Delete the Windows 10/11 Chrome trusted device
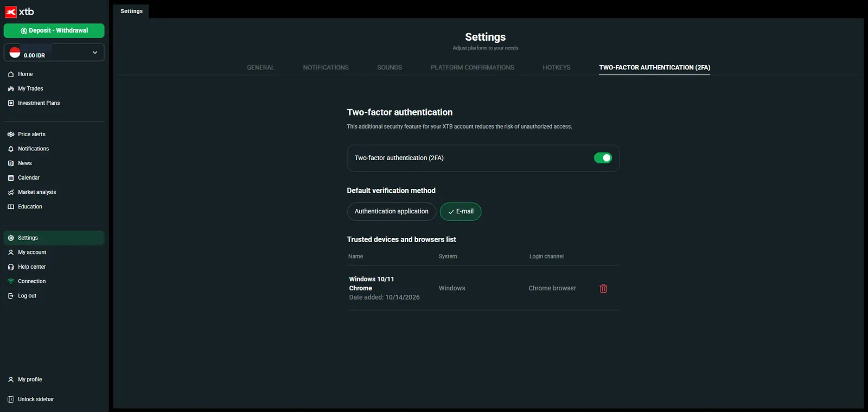 click(x=603, y=288)
